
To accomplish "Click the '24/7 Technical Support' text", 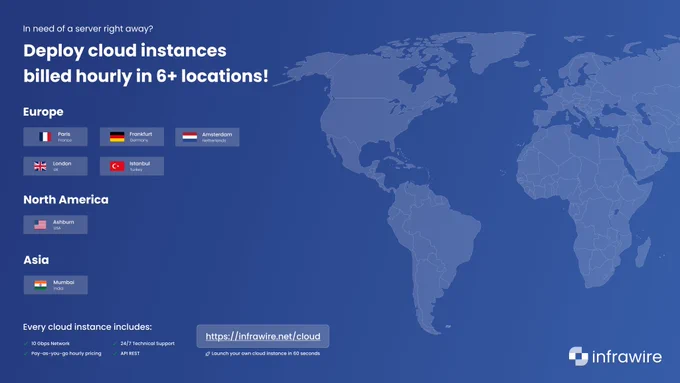I will (x=147, y=344).
